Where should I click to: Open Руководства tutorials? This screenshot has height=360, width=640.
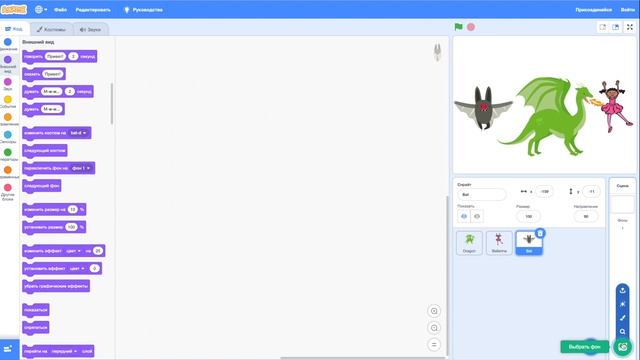pyautogui.click(x=143, y=10)
